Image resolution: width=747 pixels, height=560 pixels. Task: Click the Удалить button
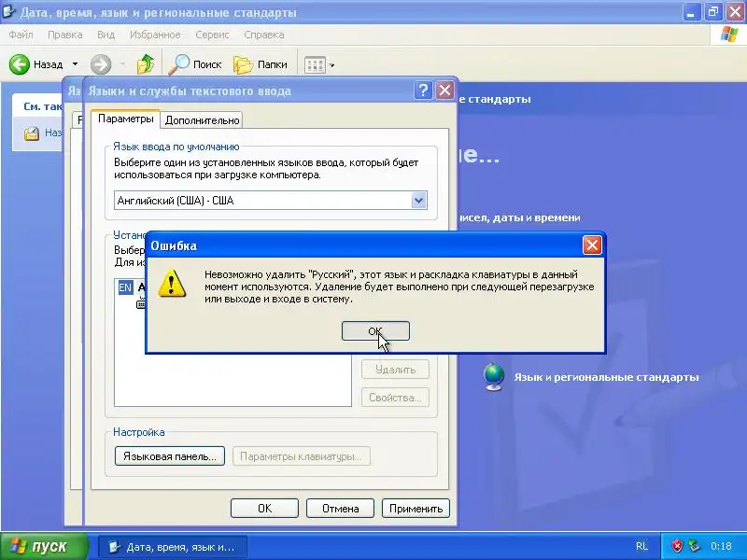coord(395,370)
